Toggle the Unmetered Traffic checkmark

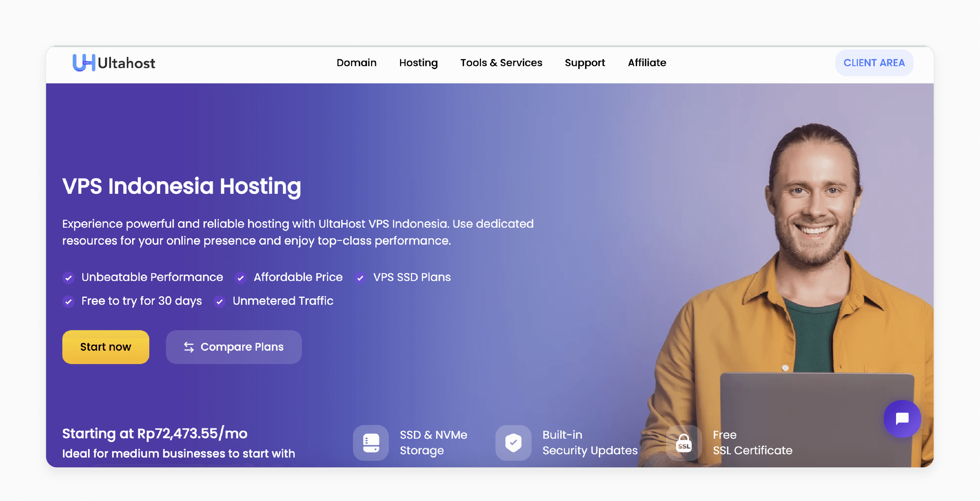coord(220,300)
